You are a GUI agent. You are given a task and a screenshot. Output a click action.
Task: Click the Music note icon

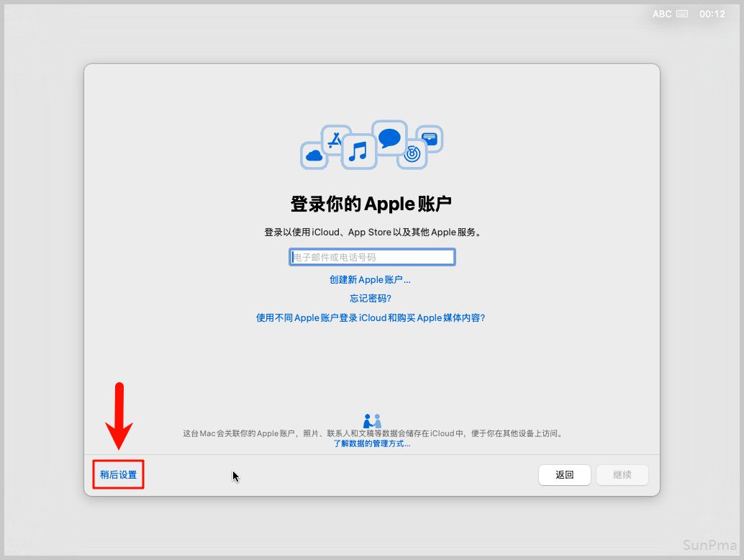click(x=358, y=151)
